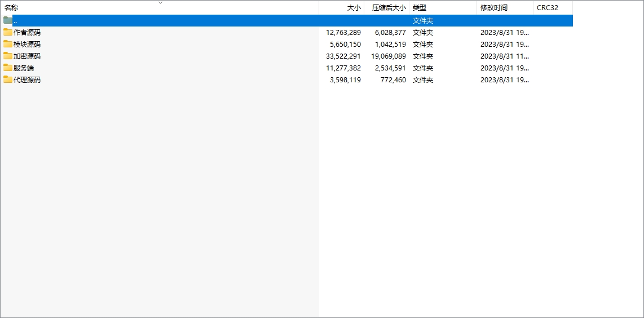Click the 文件夹 type in the highlighted row
The height and width of the screenshot is (318, 644).
coord(423,20)
